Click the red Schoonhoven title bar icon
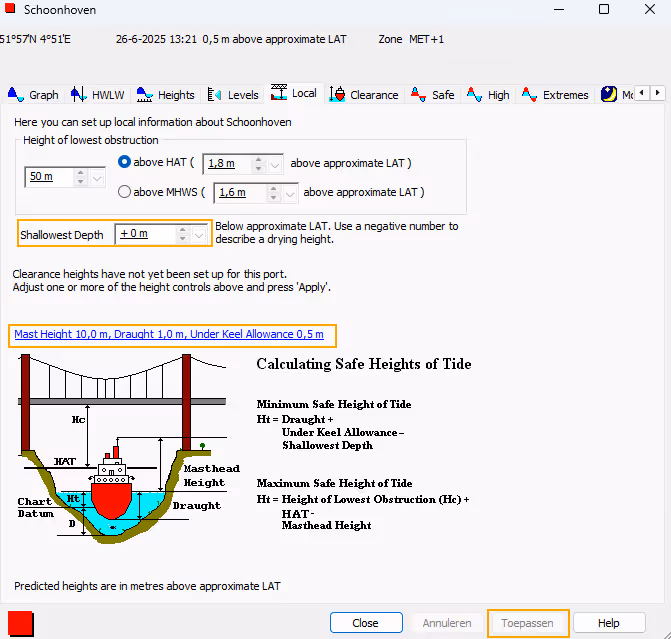Screen dimensions: 671x639 pyautogui.click(x=10, y=8)
